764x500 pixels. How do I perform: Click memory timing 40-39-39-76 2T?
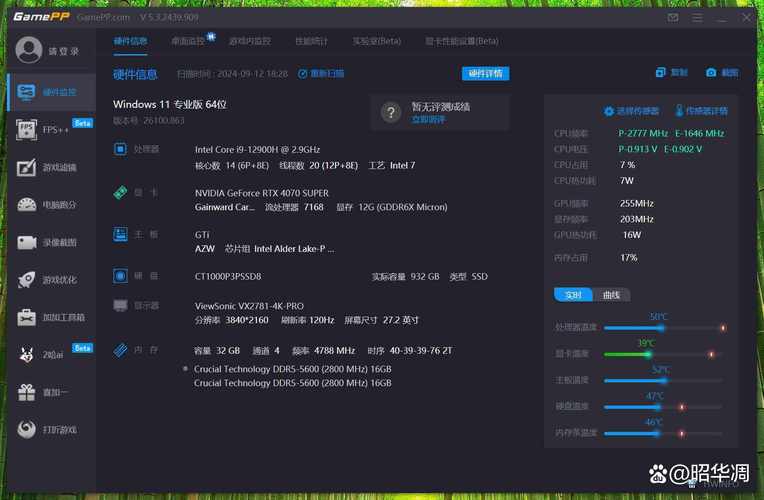click(420, 350)
